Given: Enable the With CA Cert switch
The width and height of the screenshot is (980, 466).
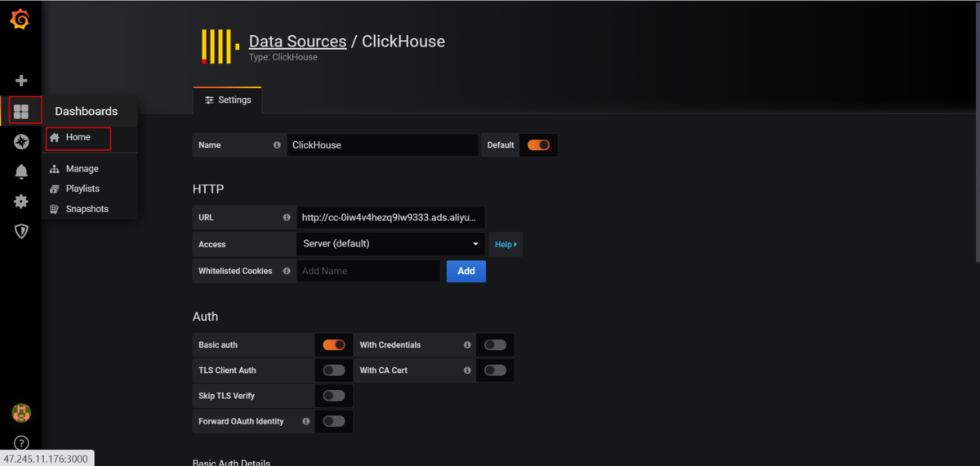Looking at the screenshot, I should click(x=495, y=371).
